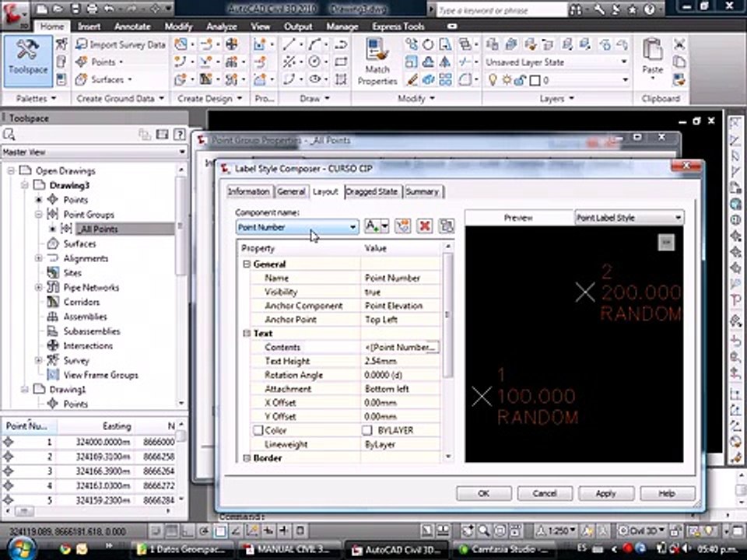Open the Annotate ribbon tab
The width and height of the screenshot is (747, 560).
tap(132, 26)
